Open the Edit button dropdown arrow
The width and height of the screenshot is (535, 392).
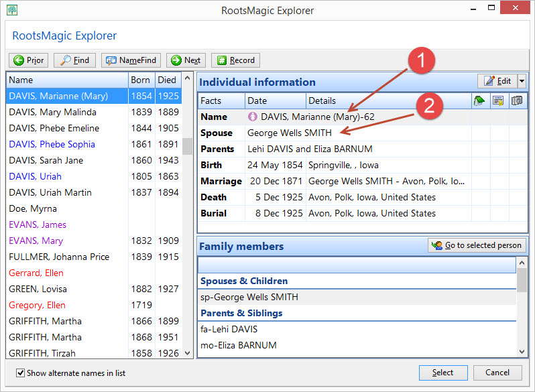[522, 81]
